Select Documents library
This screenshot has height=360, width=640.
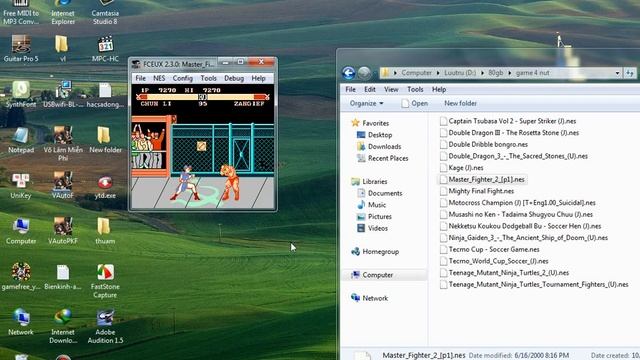click(380, 193)
